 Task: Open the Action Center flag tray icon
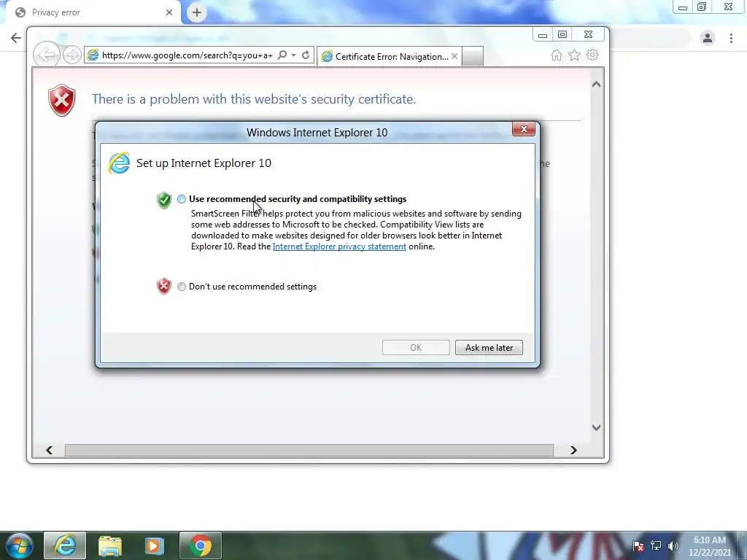point(638,546)
